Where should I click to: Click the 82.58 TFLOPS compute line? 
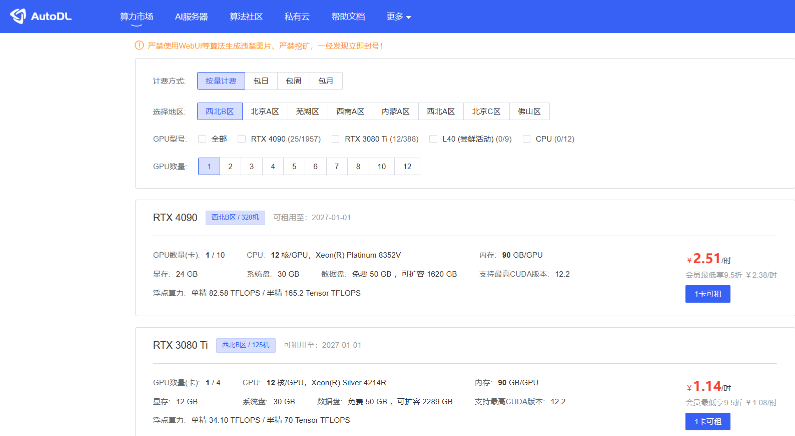coord(256,293)
